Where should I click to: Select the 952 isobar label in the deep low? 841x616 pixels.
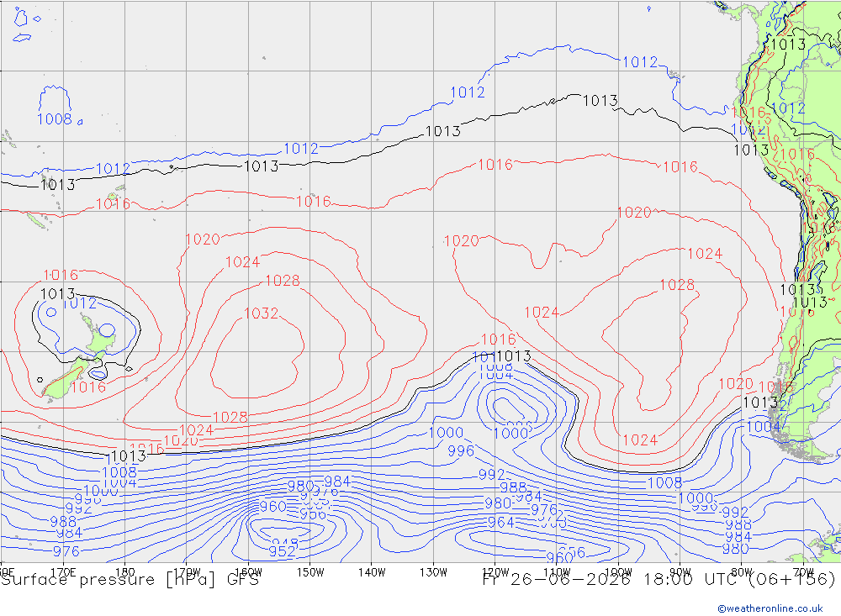click(x=282, y=551)
